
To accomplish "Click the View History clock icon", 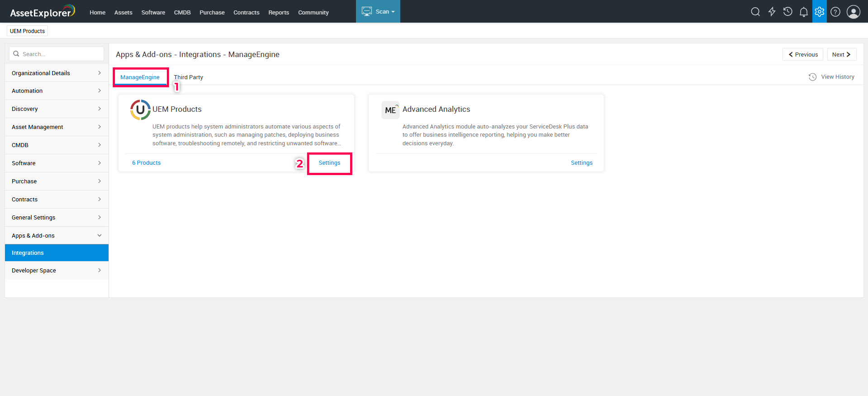I will (813, 77).
